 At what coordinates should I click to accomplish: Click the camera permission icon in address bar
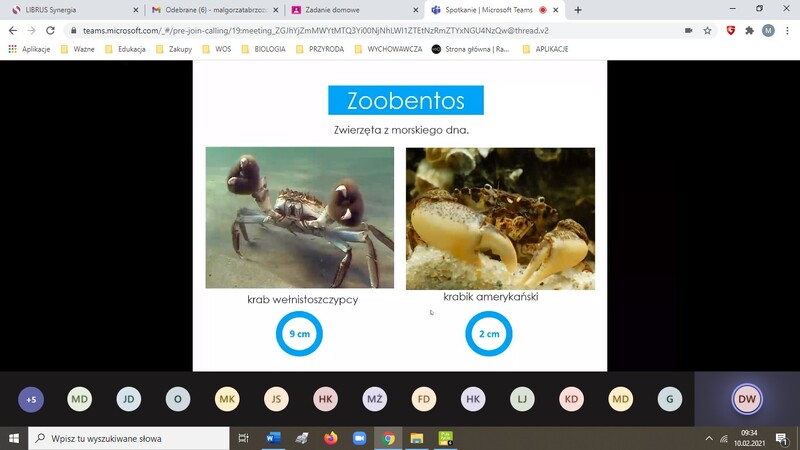click(688, 31)
